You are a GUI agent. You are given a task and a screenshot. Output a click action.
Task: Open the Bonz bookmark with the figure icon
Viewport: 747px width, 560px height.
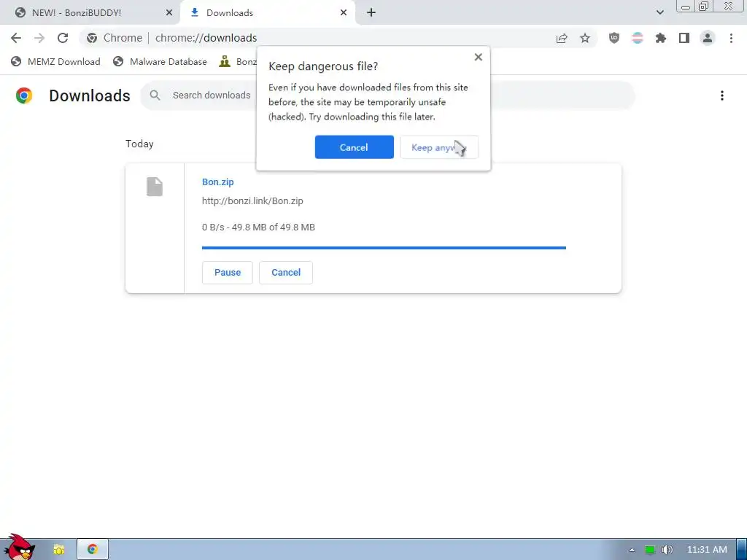click(237, 61)
